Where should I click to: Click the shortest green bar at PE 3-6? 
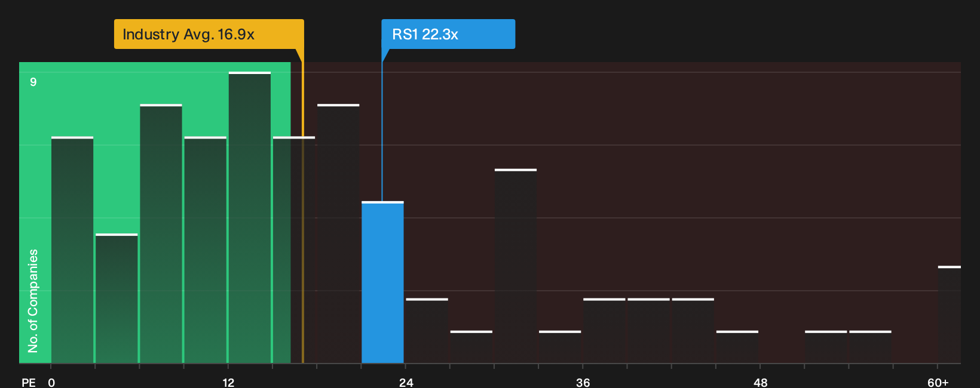coord(117,298)
